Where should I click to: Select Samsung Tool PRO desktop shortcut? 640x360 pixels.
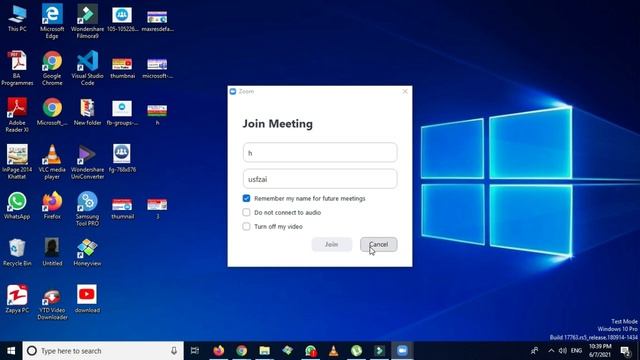(x=87, y=209)
